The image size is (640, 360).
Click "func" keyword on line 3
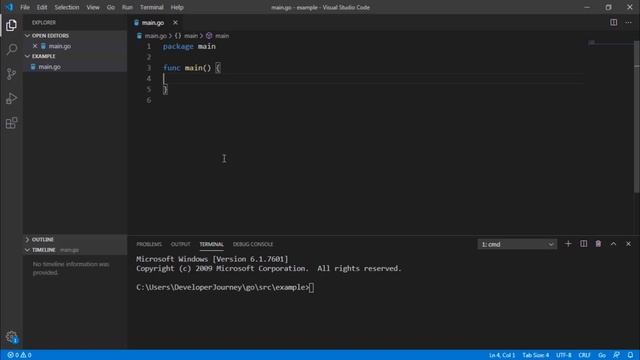coord(171,68)
